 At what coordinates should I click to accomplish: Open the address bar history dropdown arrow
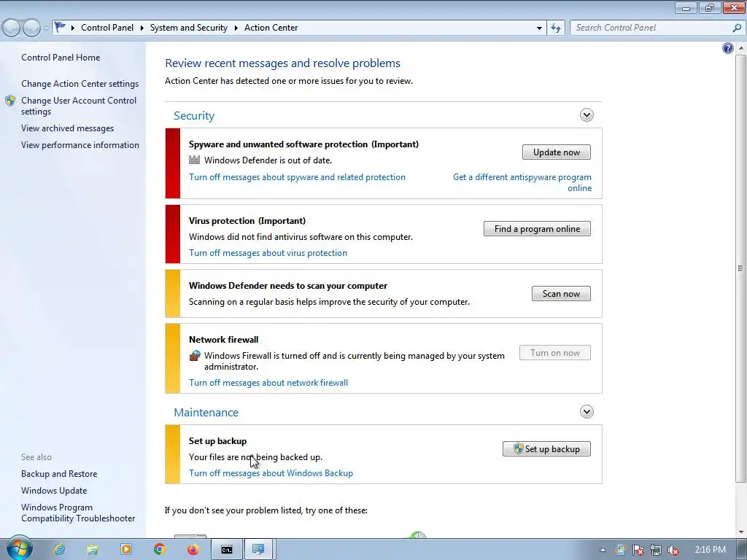[539, 28]
